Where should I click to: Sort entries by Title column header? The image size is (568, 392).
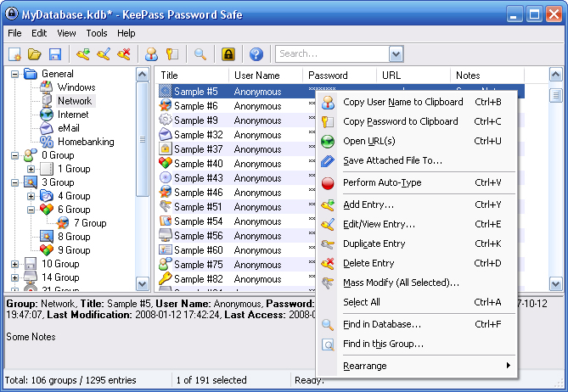pos(193,76)
